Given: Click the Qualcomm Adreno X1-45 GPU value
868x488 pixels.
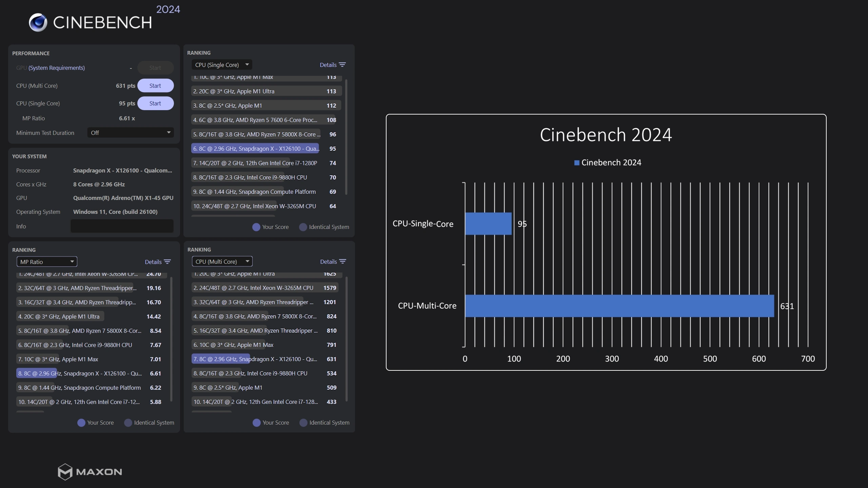Looking at the screenshot, I should pos(123,198).
